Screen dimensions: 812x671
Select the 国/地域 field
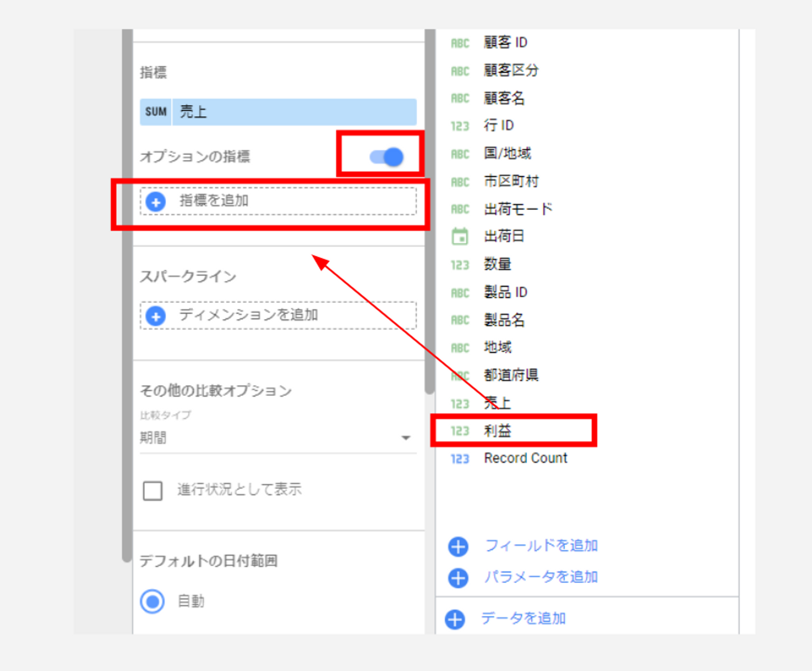click(508, 153)
